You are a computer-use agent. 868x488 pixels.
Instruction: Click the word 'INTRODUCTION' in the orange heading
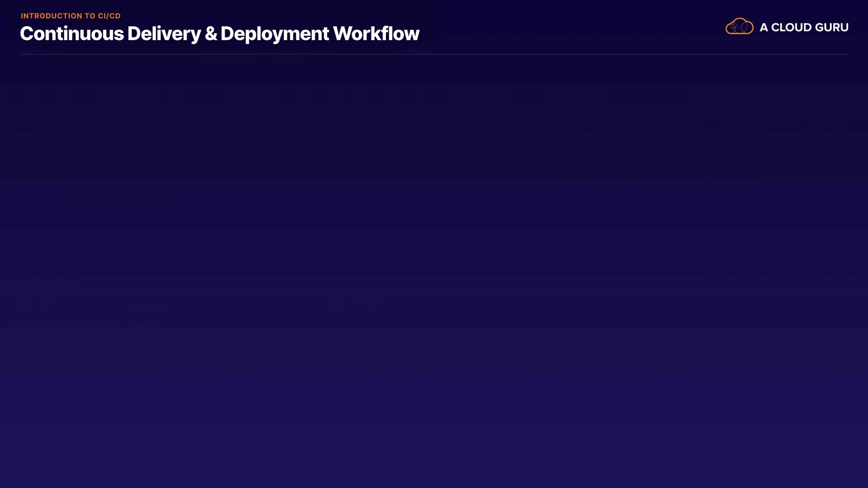click(x=52, y=16)
